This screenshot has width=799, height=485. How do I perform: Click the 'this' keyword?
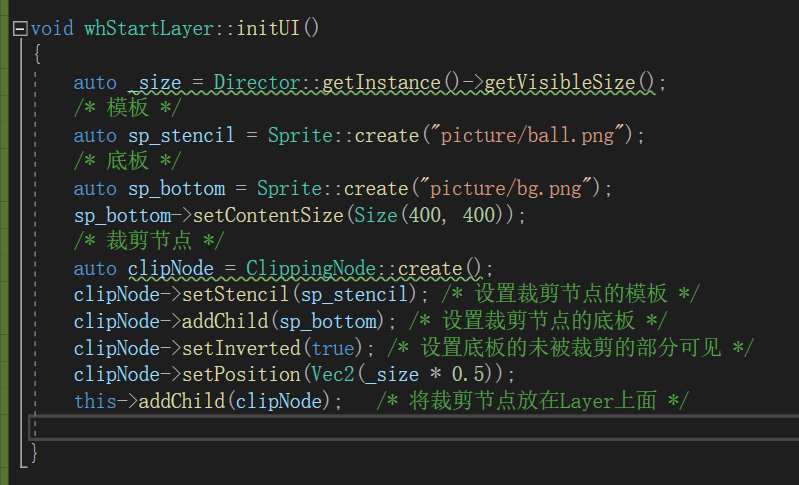click(95, 401)
